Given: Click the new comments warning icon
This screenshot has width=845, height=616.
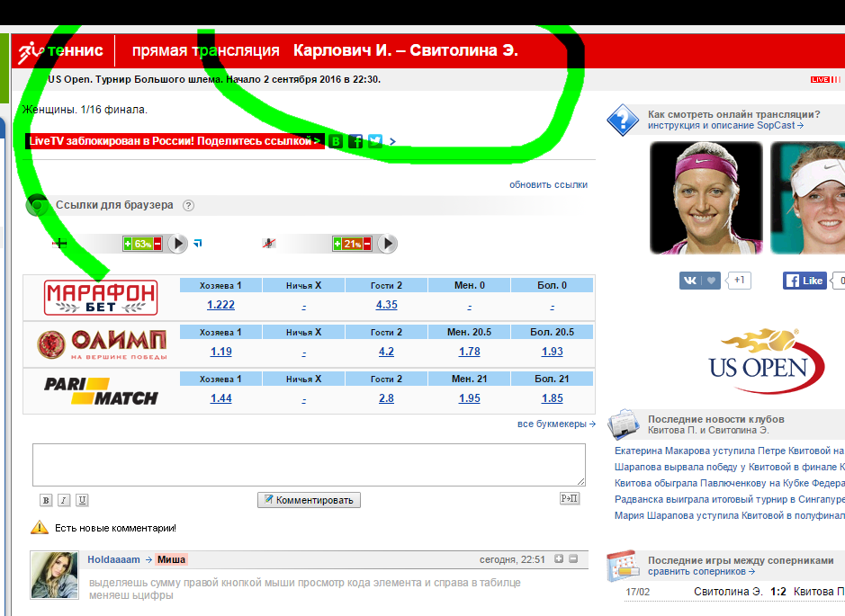Looking at the screenshot, I should 40,527.
